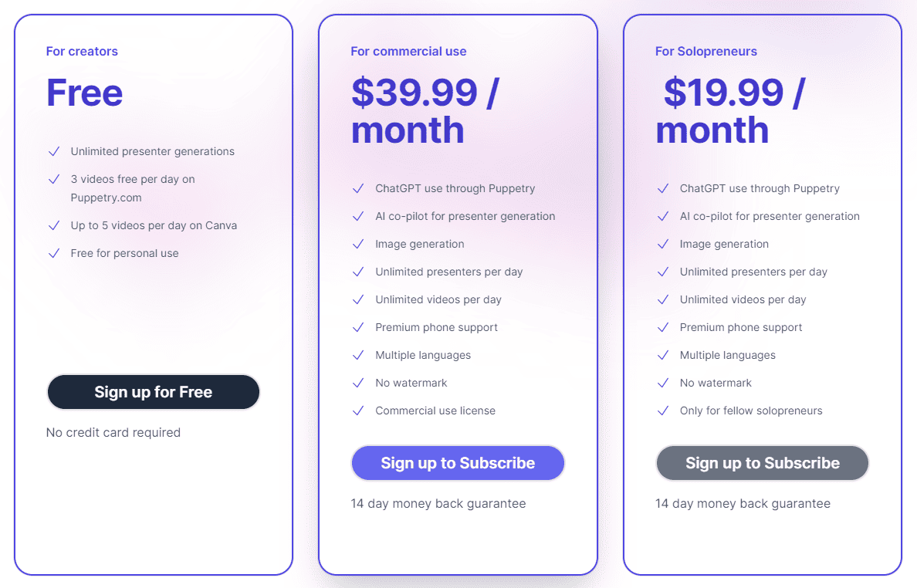Screen dimensions: 917x588
Task: Click the checkmark beside Premium phone support
Action: 358,327
